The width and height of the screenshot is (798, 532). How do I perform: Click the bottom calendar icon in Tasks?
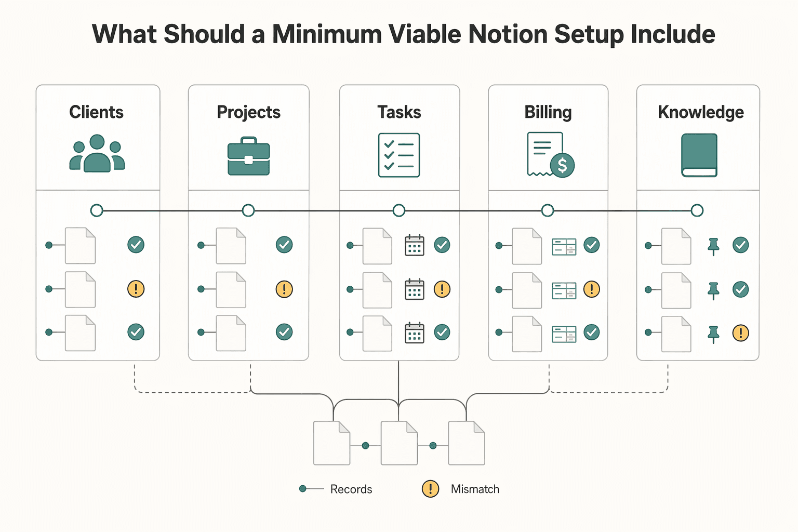click(x=415, y=333)
